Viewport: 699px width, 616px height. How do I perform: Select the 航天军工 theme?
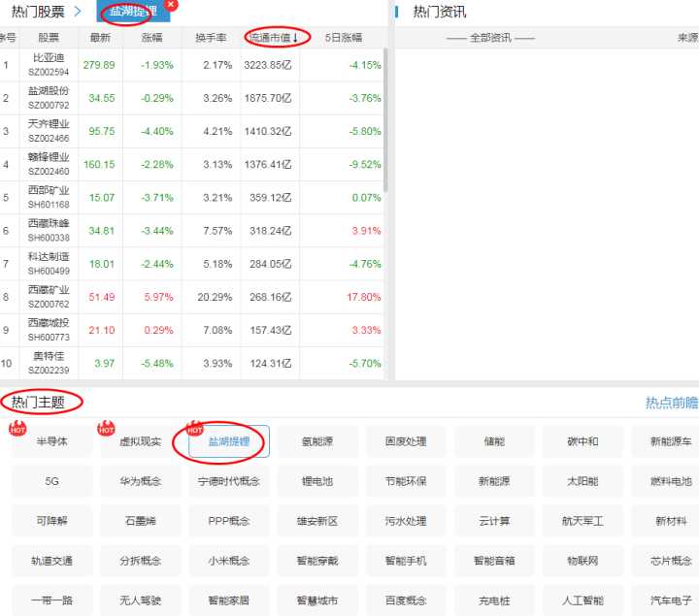[582, 521]
